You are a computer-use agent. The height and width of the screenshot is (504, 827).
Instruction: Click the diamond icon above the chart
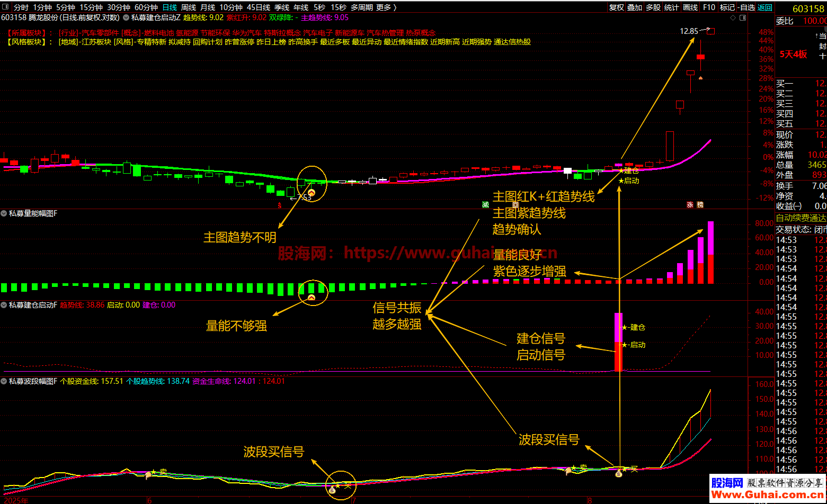pyautogui.click(x=733, y=17)
